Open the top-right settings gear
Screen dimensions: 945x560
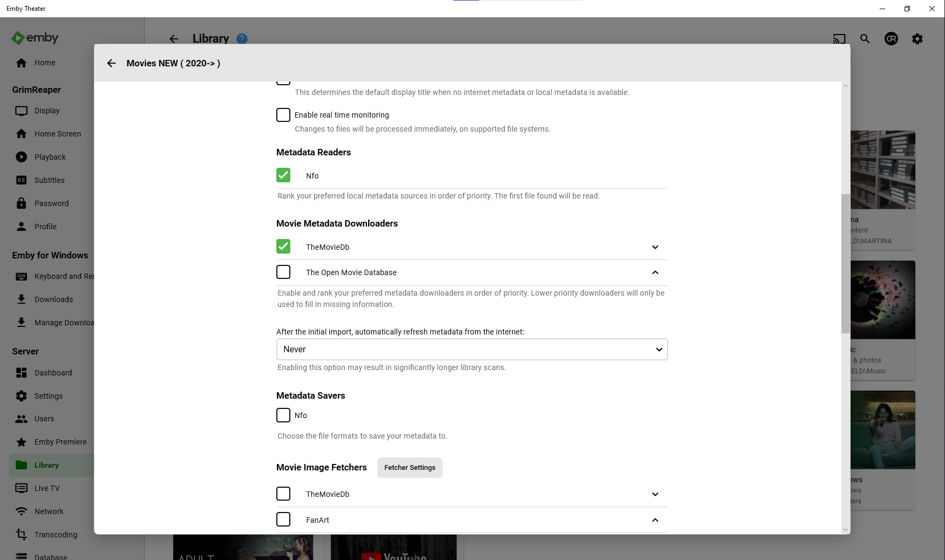click(x=917, y=39)
